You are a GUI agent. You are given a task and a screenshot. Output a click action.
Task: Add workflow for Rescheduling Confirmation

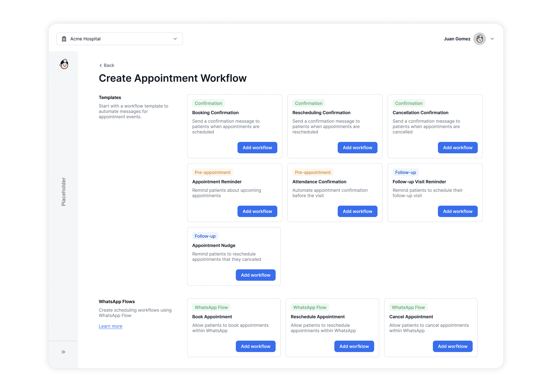[x=358, y=147]
